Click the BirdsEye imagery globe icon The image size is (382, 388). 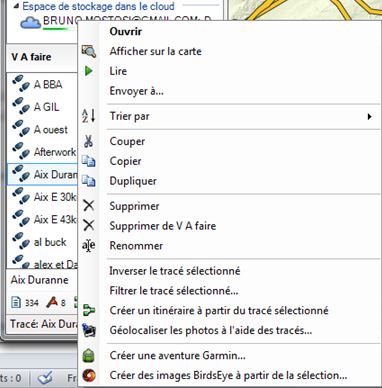89,375
